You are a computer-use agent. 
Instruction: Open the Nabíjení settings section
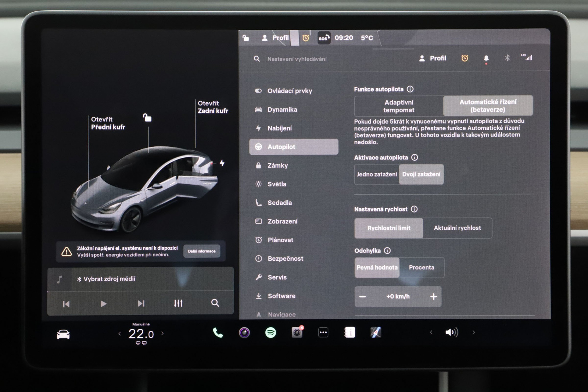[x=280, y=128]
